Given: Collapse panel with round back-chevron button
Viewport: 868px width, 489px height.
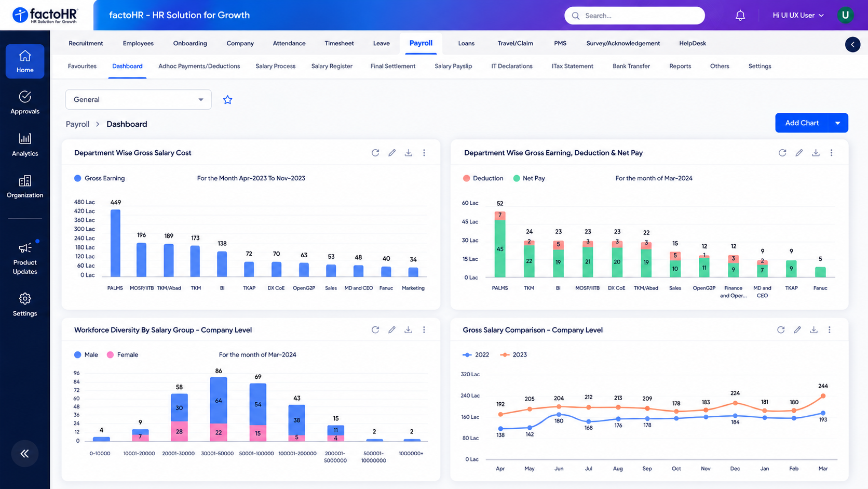Looking at the screenshot, I should (852, 45).
